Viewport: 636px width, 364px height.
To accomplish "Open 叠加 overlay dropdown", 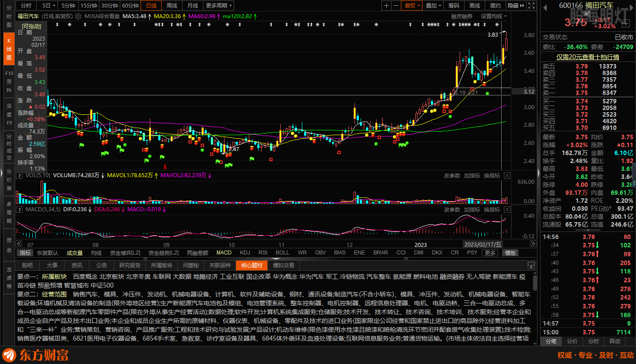I will click(433, 5).
